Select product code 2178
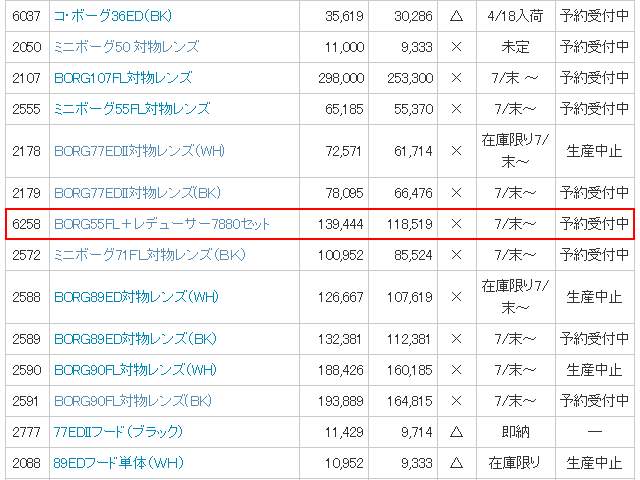The height and width of the screenshot is (480, 640). click(x=27, y=151)
